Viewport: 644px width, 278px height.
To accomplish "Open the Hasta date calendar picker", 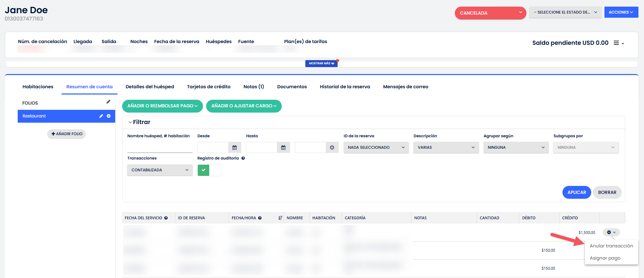I will pyautogui.click(x=283, y=148).
